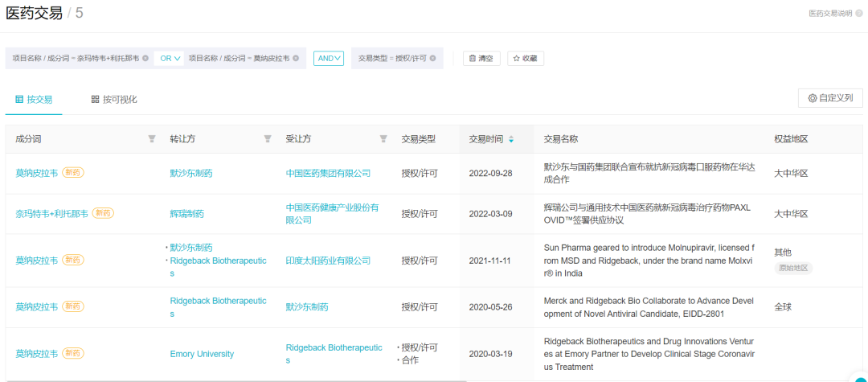868x382 pixels.
Task: Open 印度太阳药业有限公司 transferee link
Action: pyautogui.click(x=328, y=261)
